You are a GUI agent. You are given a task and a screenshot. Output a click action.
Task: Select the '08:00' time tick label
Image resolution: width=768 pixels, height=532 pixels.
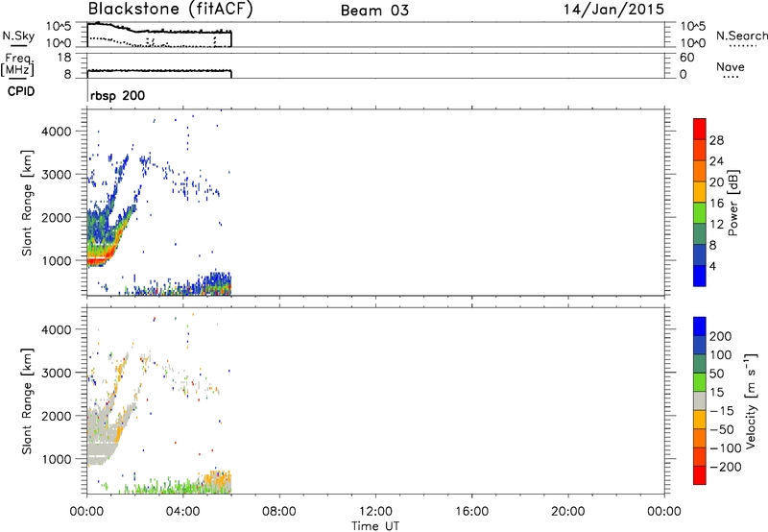(279, 512)
